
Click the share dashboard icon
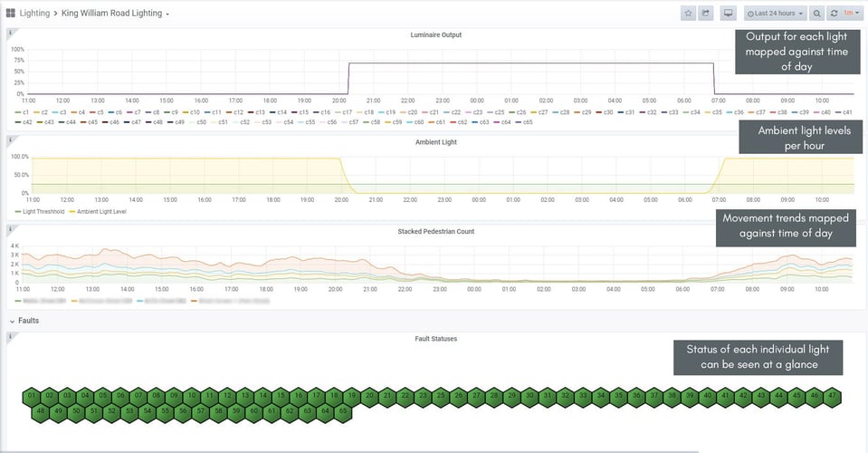coord(707,14)
